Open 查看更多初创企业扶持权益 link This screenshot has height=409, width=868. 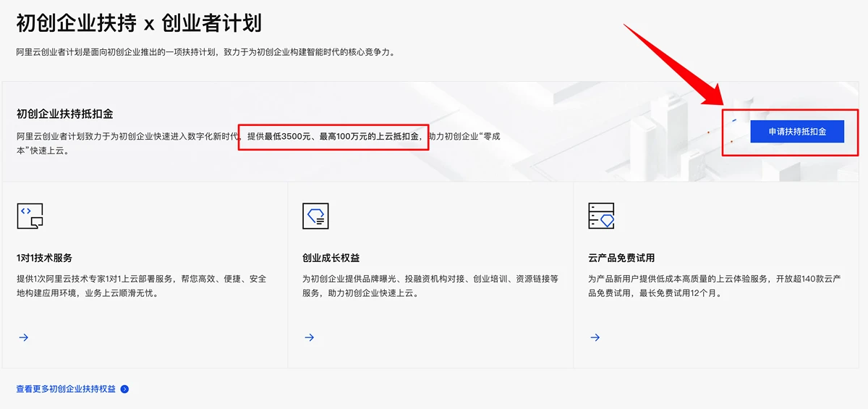click(x=66, y=389)
